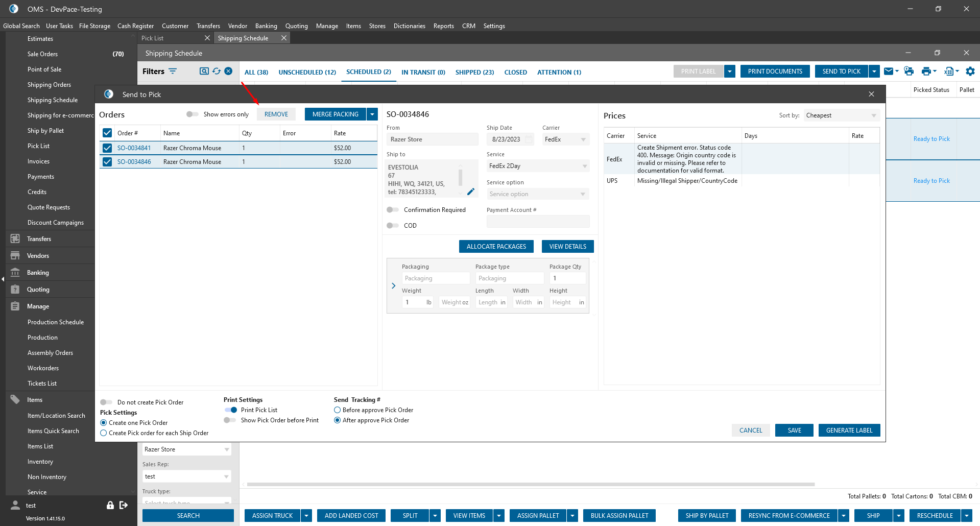Click the pencil icon to edit Ship to address
980x526 pixels.
[471, 192]
